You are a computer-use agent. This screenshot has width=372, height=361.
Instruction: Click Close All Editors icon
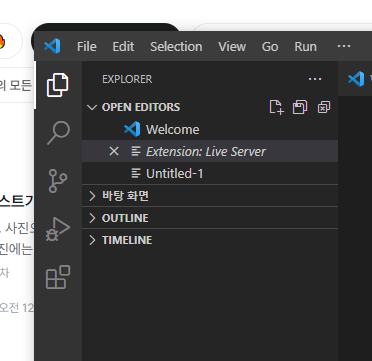324,107
